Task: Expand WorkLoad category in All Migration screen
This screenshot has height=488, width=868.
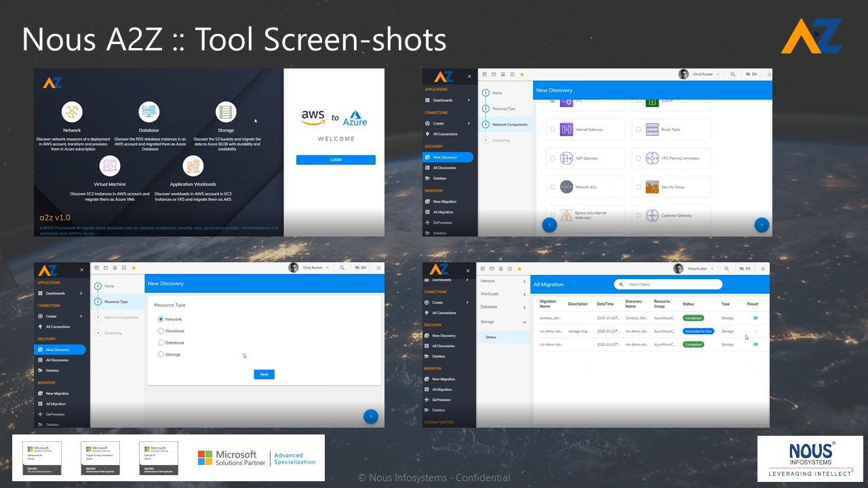Action: click(x=503, y=294)
